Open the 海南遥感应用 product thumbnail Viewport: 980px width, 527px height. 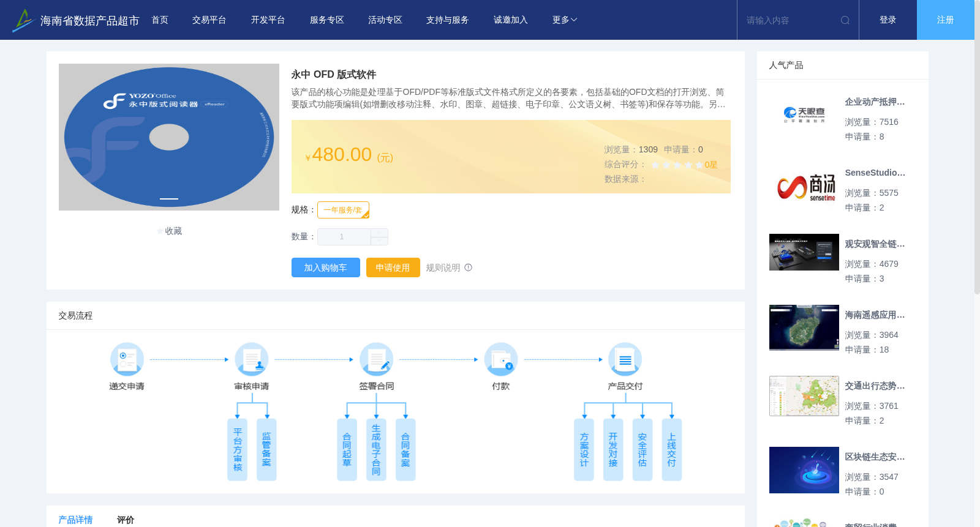[x=804, y=328]
